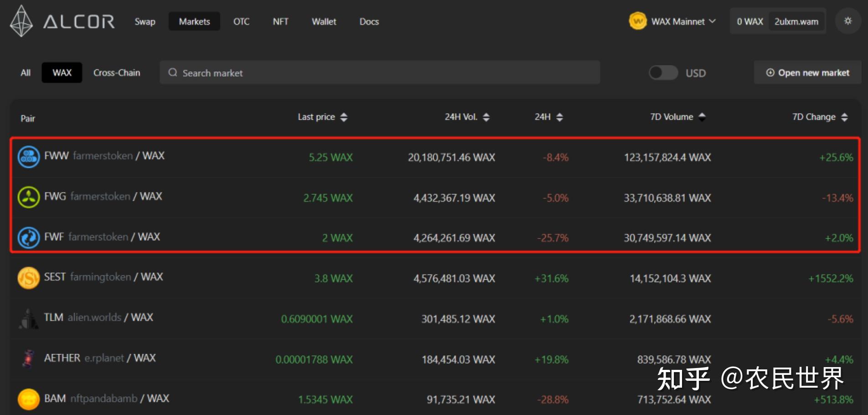The image size is (868, 415).
Task: Open the BAM nftpandabamb / WAX pair
Action: coord(107,399)
